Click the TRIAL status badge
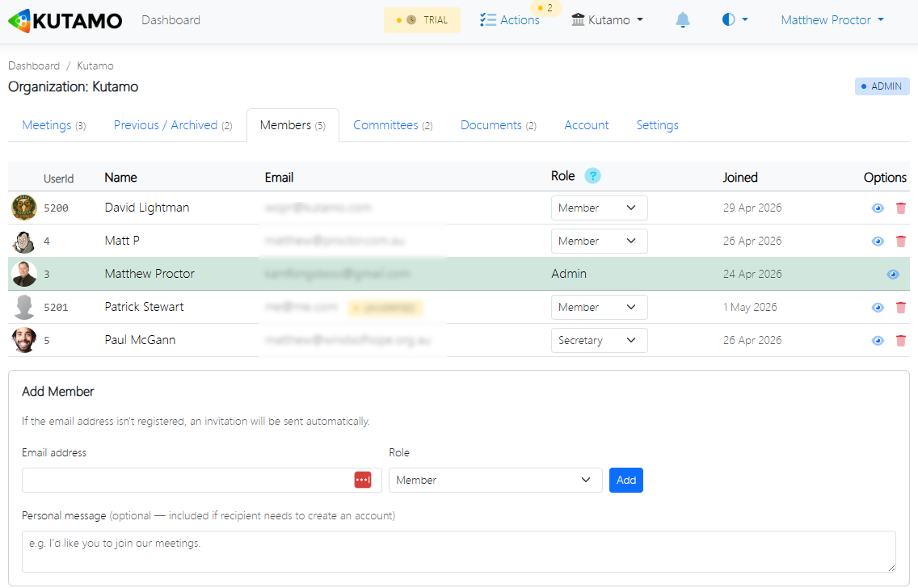Screen dimensions: 918x588 [422, 20]
